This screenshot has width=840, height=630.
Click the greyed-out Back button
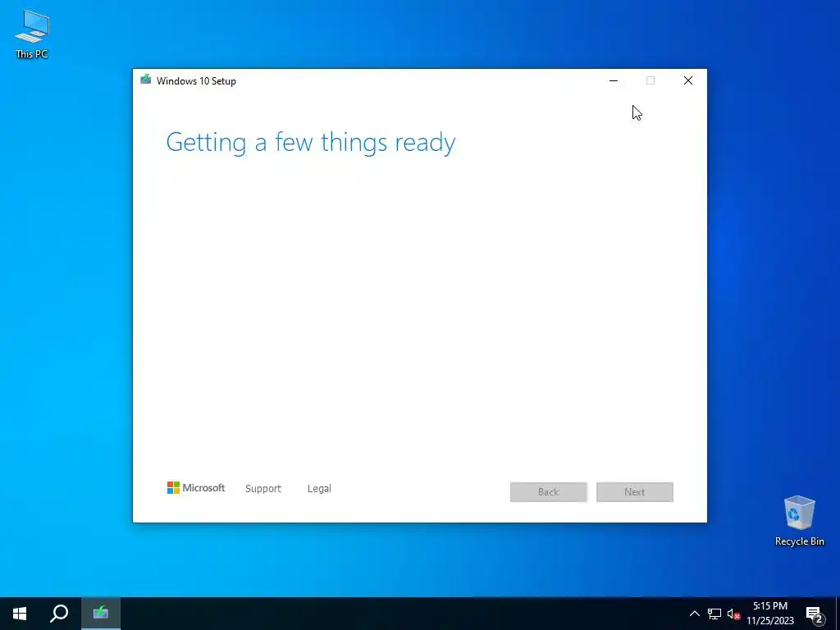click(549, 492)
